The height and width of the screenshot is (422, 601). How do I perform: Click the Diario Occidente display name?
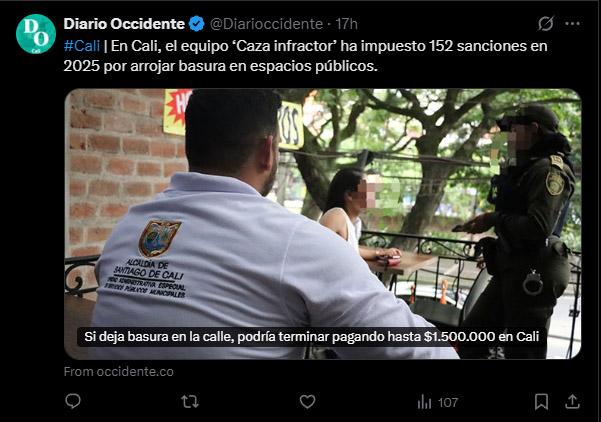pyautogui.click(x=124, y=24)
